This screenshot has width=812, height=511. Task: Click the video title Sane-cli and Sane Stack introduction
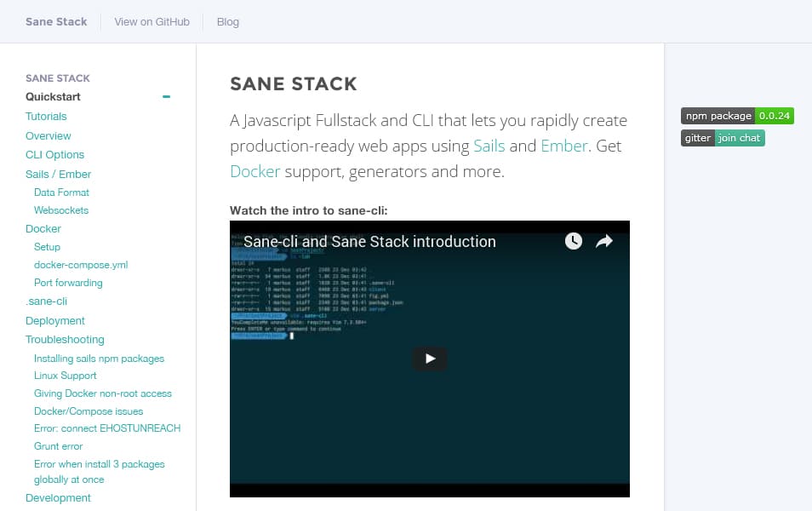(x=369, y=242)
